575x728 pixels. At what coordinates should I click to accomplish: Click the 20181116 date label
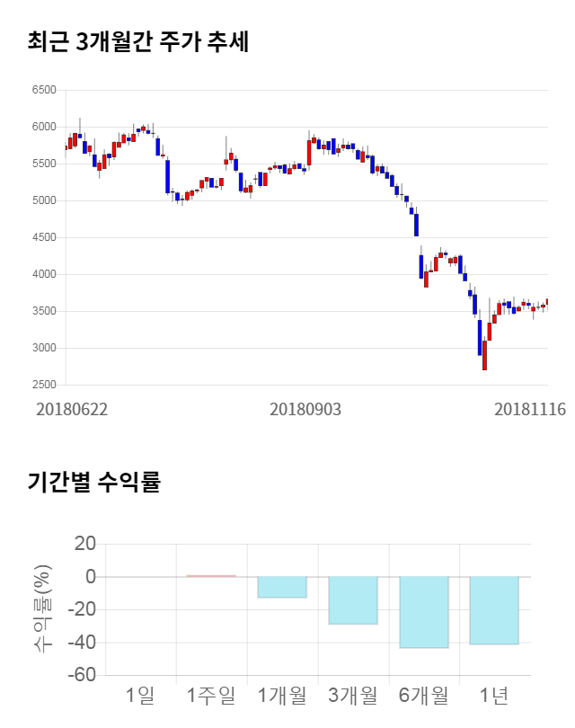coord(530,409)
